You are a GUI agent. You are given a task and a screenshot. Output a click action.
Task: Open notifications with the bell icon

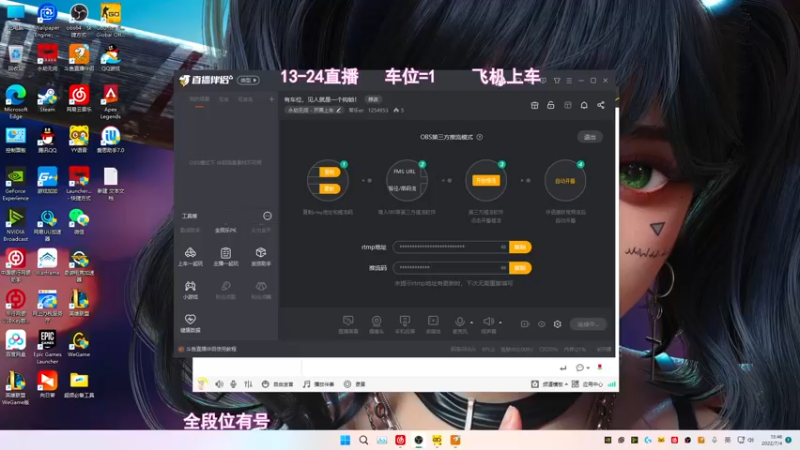tap(584, 105)
